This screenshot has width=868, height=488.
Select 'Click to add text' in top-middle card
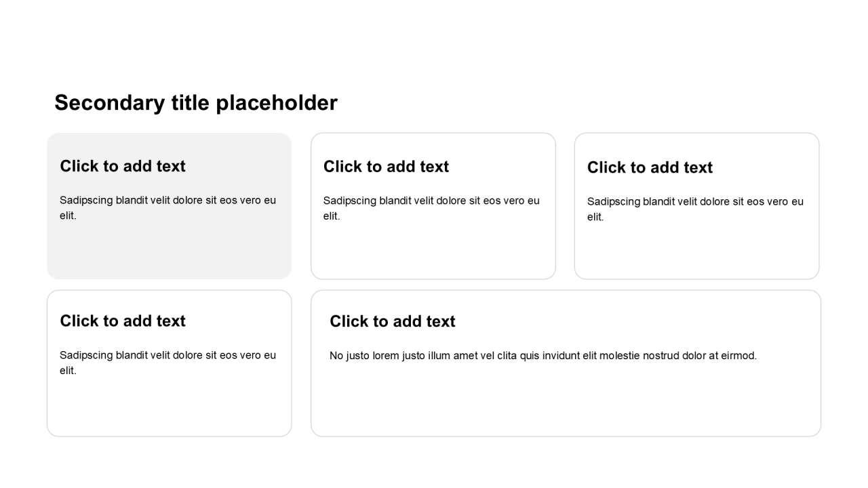[x=386, y=167]
